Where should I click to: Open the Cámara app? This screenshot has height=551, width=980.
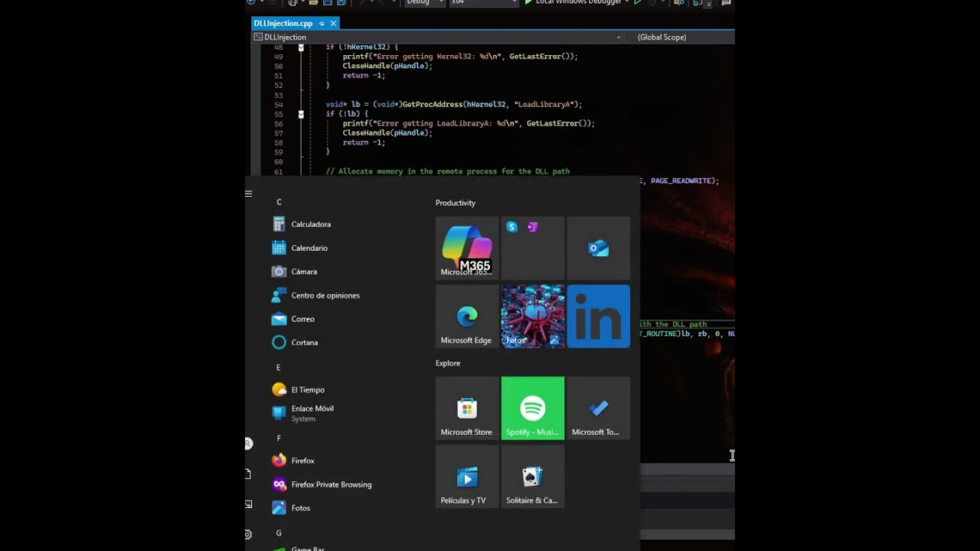pos(296,272)
